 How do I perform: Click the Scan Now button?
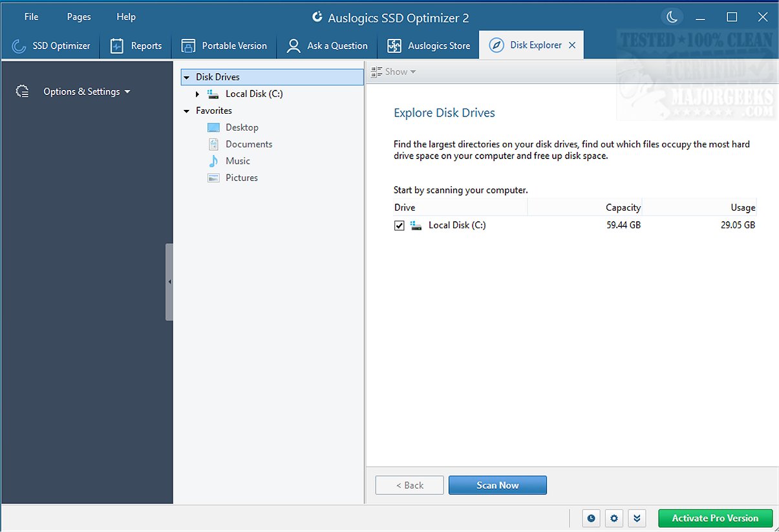click(497, 485)
